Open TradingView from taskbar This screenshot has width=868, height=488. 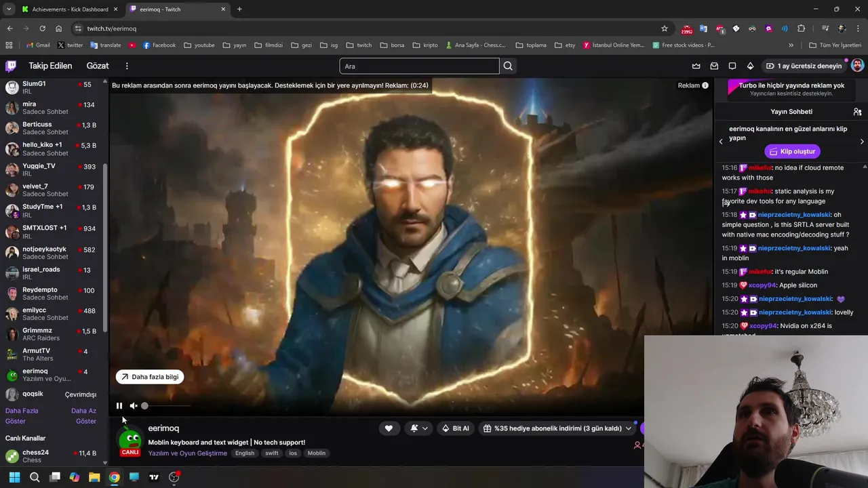pyautogui.click(x=154, y=477)
